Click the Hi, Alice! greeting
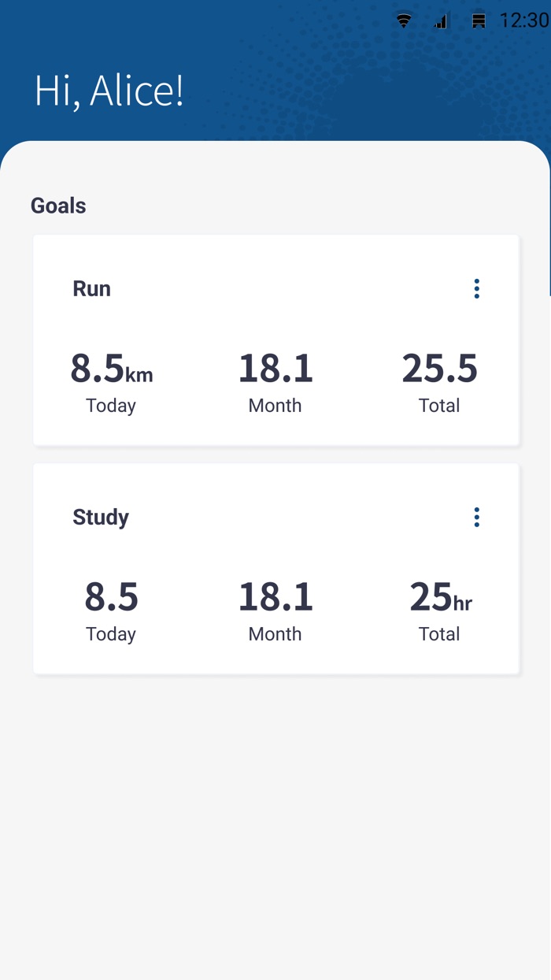Image resolution: width=551 pixels, height=980 pixels. [x=109, y=91]
